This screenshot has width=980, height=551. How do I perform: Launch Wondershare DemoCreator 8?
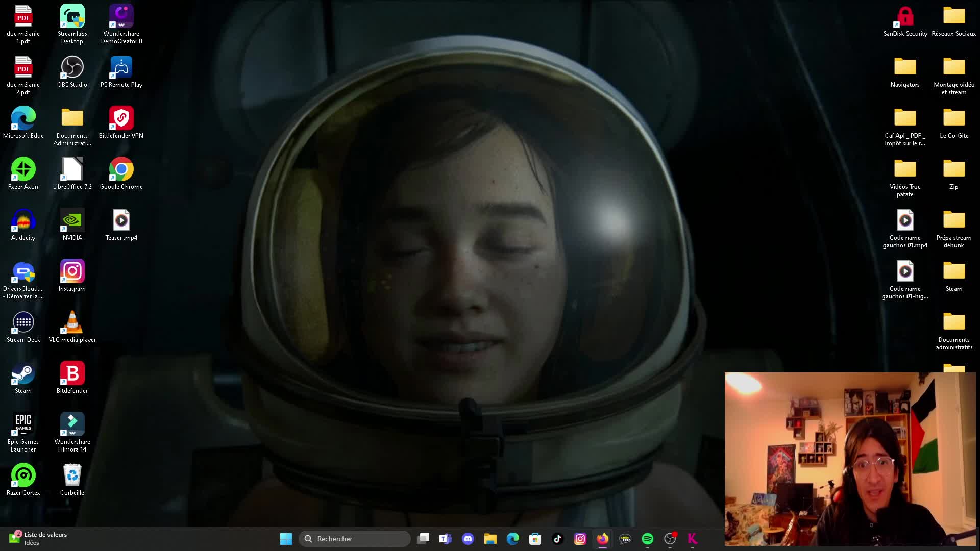(x=121, y=24)
